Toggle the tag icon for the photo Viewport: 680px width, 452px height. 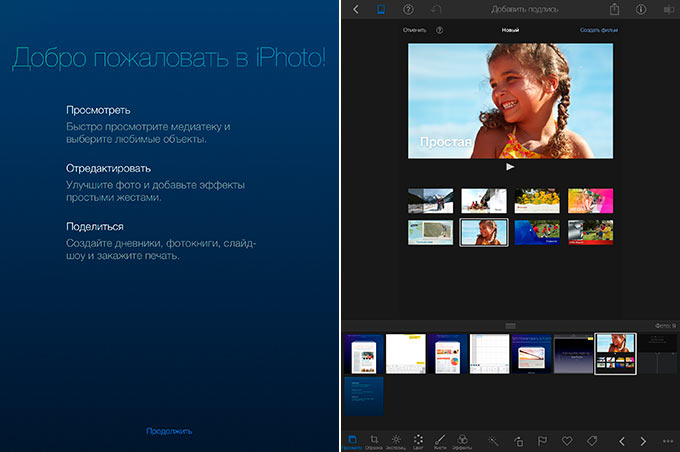tap(592, 441)
